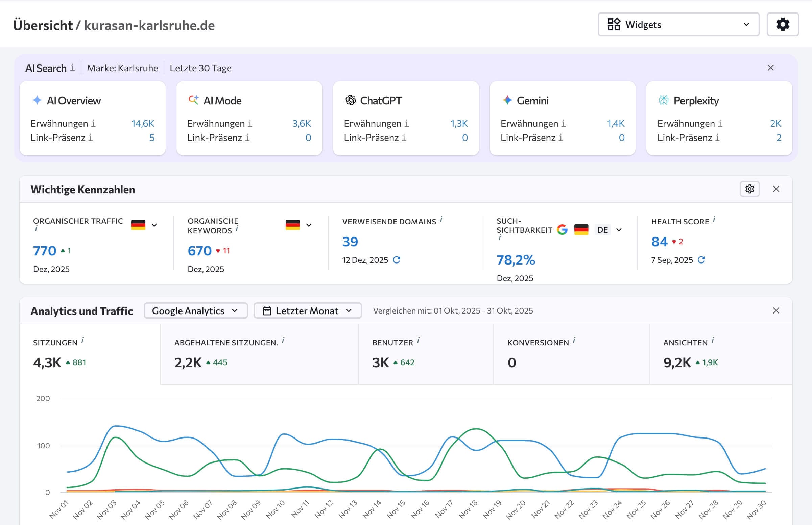Change the Letzter Monat date range

(x=307, y=310)
